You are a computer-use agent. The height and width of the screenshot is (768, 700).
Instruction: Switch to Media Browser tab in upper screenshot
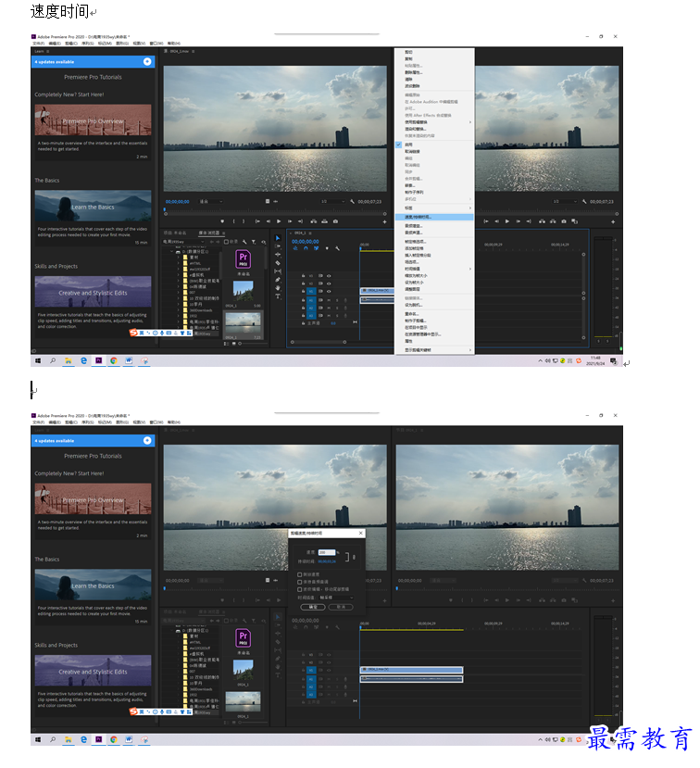point(209,233)
